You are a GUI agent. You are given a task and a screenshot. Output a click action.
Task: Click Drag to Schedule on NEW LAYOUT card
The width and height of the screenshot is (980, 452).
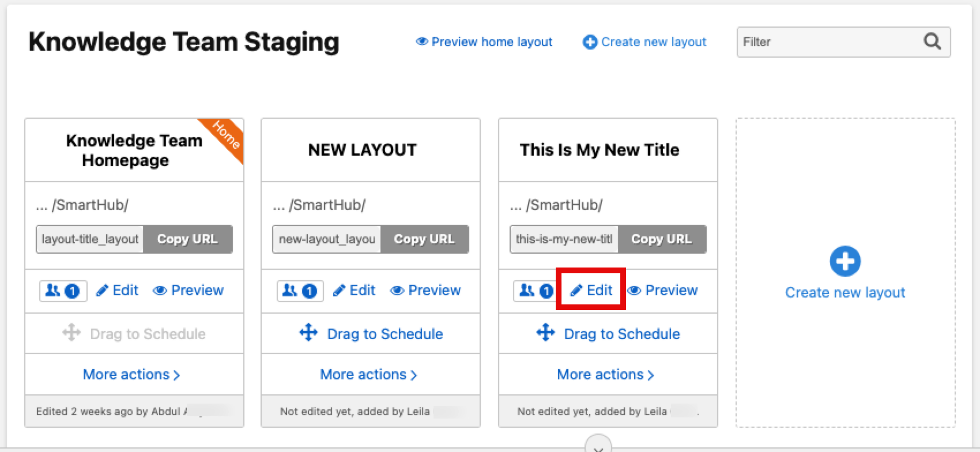[371, 334]
